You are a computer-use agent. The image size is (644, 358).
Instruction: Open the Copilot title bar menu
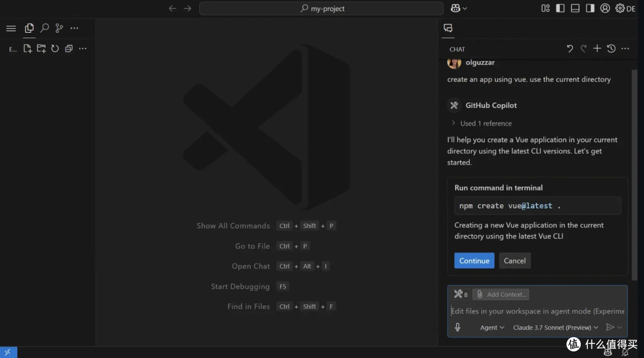pos(459,8)
